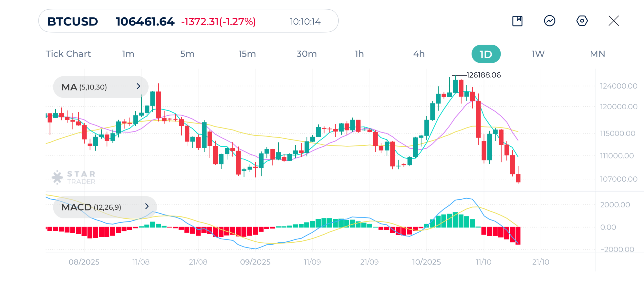644x285 pixels.
Task: Select the 5m timeframe
Action: click(187, 54)
